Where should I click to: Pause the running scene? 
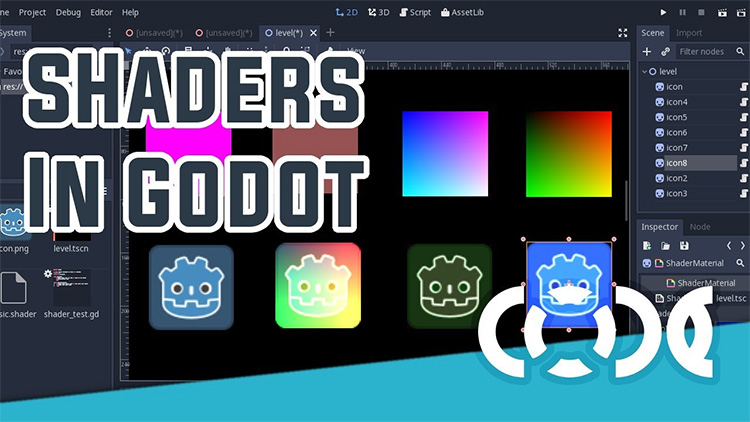click(x=682, y=12)
